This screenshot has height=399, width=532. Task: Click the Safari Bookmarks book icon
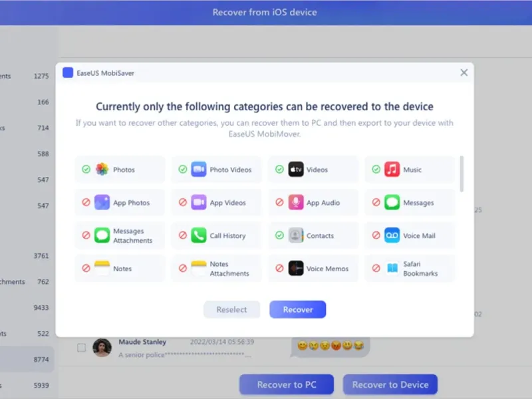point(392,268)
